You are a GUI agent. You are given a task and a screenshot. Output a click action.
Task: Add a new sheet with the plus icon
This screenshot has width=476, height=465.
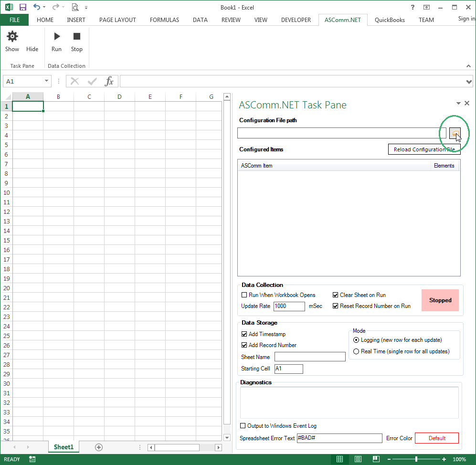99,447
